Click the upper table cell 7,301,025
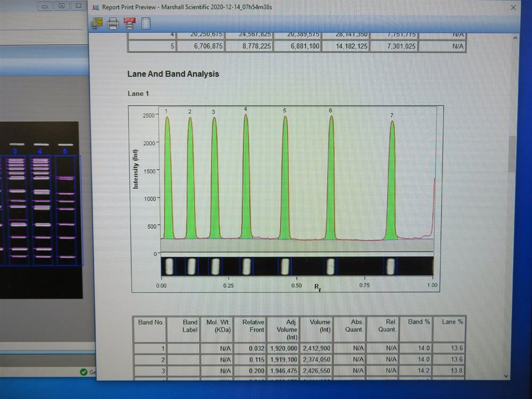532x399 pixels. [394, 46]
